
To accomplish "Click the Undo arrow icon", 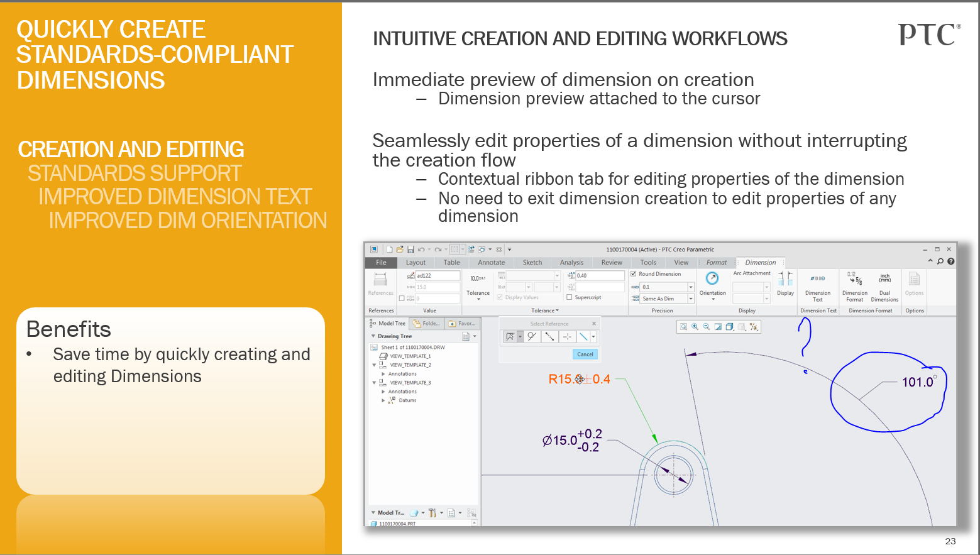I will pos(421,250).
